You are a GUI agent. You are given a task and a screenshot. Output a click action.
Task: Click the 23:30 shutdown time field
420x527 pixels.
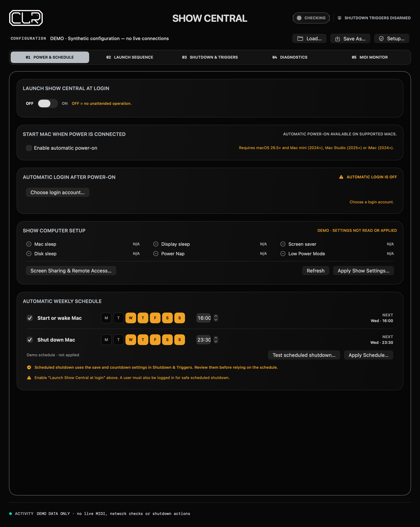[204, 340]
